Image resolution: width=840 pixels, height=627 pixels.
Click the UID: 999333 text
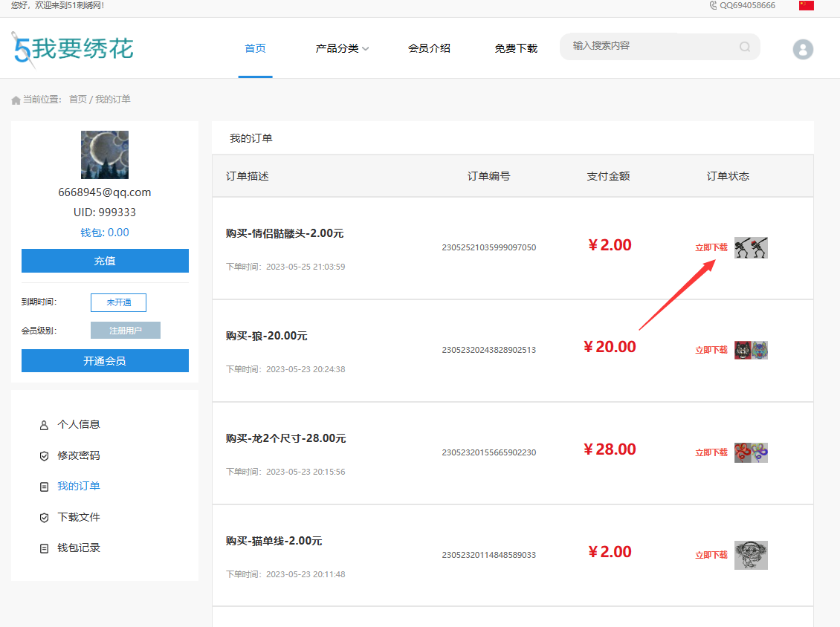click(x=105, y=212)
